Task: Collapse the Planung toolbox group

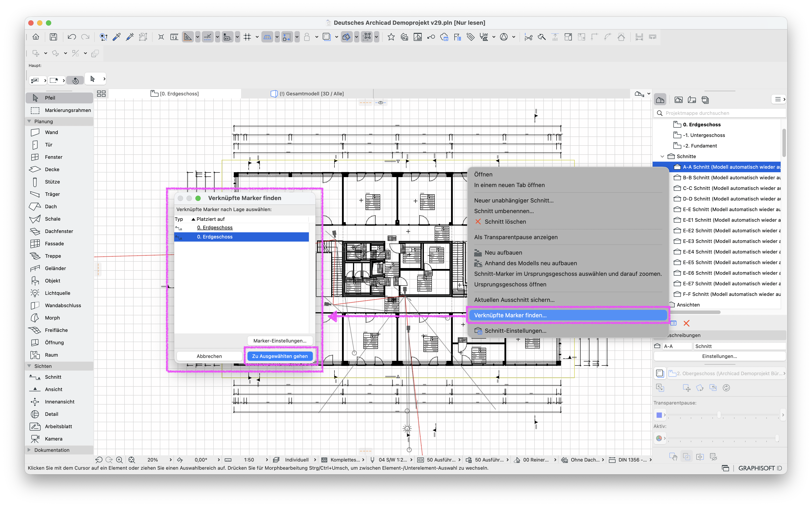Action: [29, 121]
